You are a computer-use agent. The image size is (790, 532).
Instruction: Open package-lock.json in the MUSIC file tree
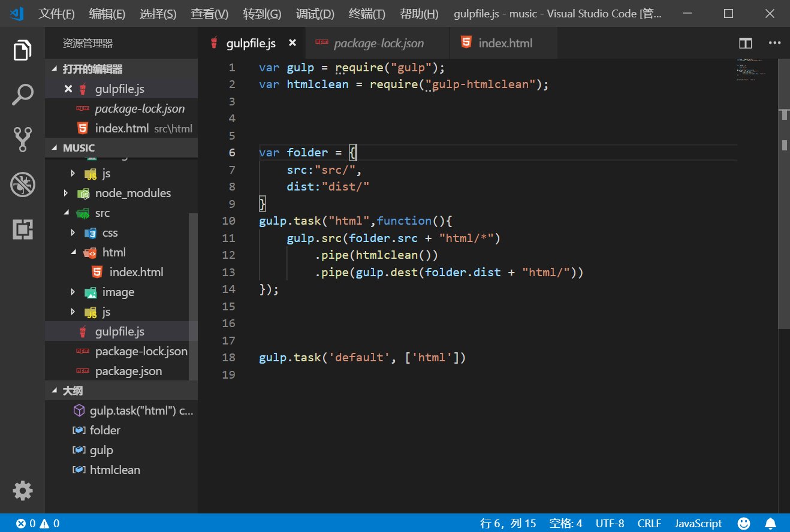117,351
